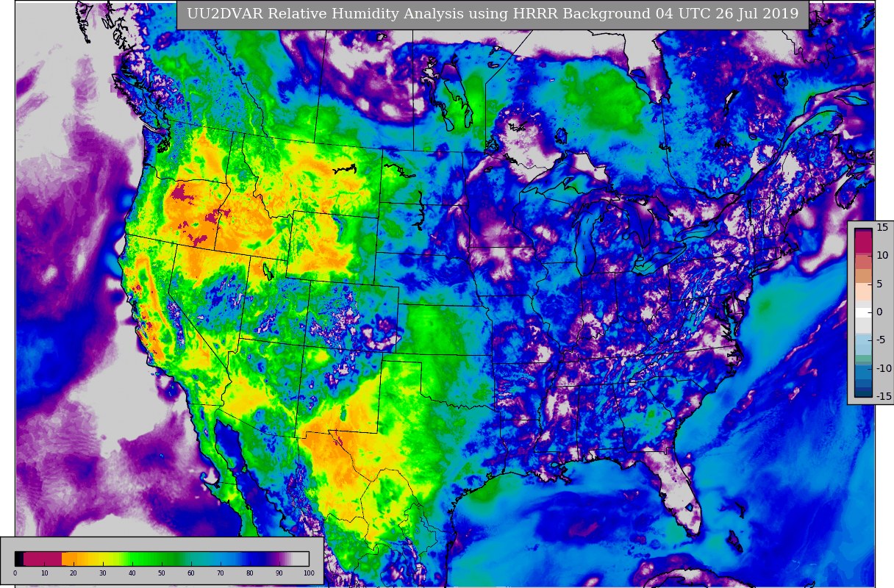Click the '40' label on humidity colorbar
This screenshot has height=588, width=894.
(132, 573)
